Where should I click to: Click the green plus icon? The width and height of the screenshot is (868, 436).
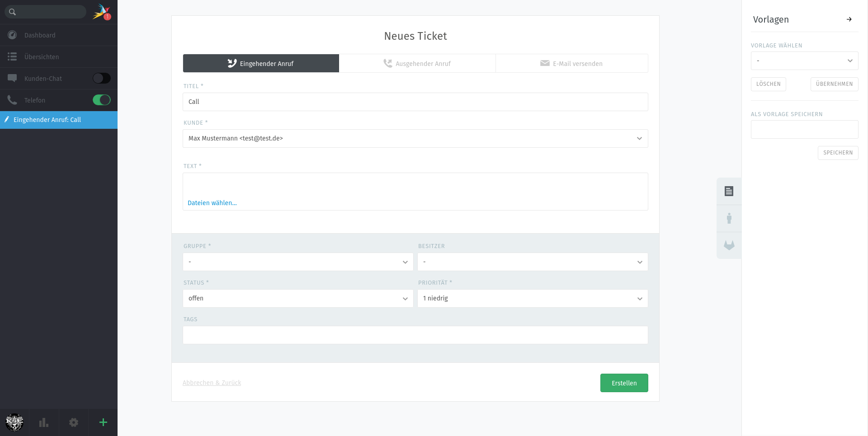(x=103, y=422)
